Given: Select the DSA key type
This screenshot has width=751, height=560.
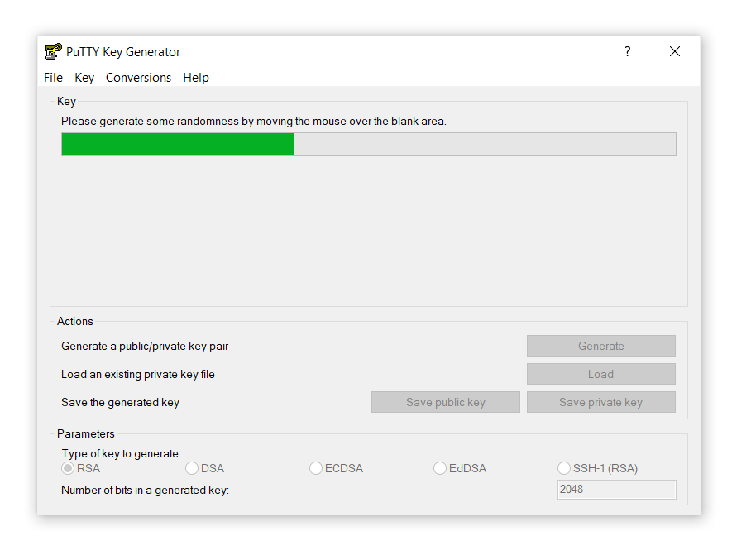Looking at the screenshot, I should 205,468.
